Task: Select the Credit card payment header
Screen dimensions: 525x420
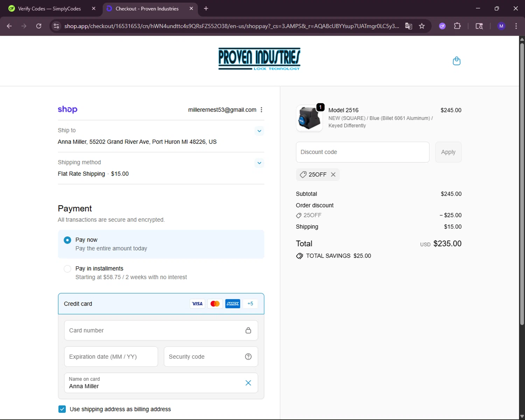Action: tap(161, 304)
